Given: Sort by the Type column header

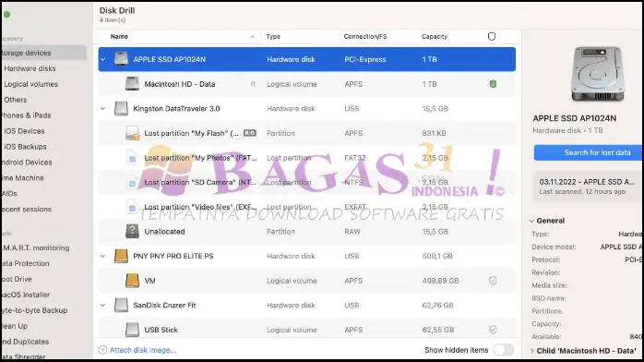Looking at the screenshot, I should (x=273, y=37).
